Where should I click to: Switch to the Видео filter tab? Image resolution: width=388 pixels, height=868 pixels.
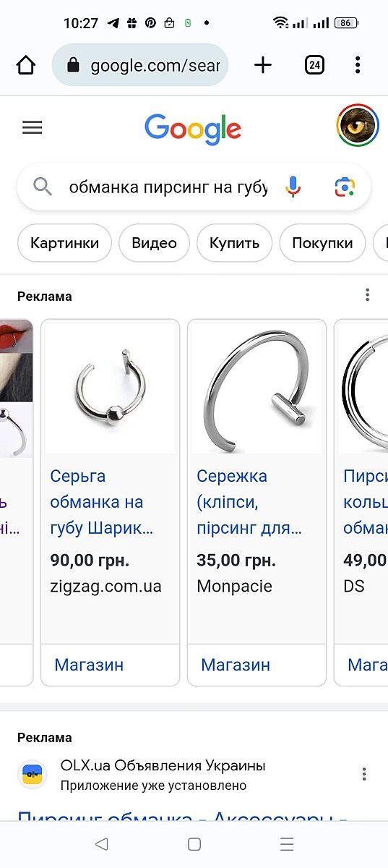pyautogui.click(x=154, y=243)
